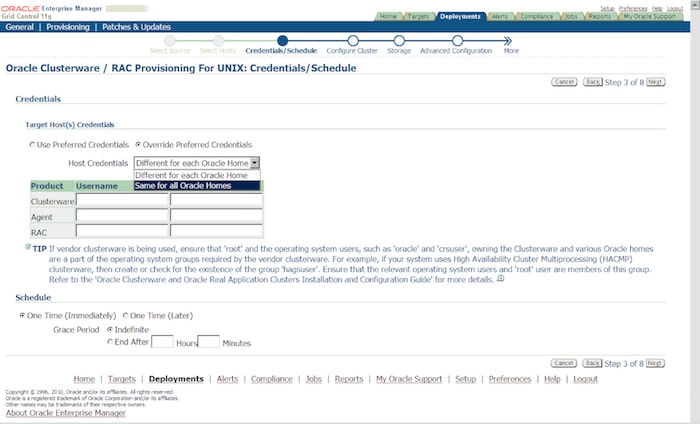
Task: Click the footer Home link
Action: point(84,379)
